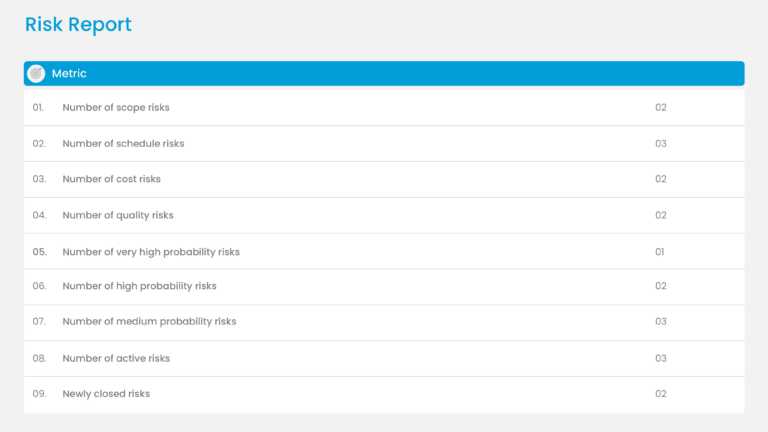
Task: Click value 02 in cost risks row
Action: [x=661, y=179]
